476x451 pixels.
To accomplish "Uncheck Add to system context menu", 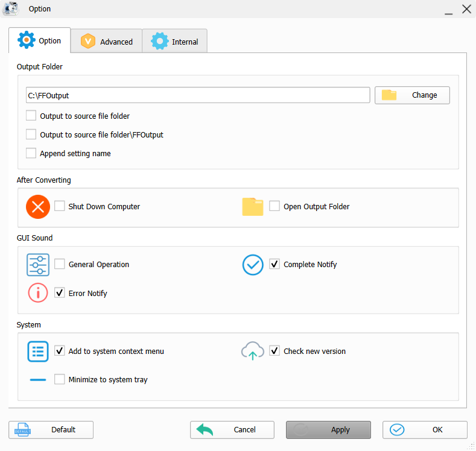I will pyautogui.click(x=60, y=350).
